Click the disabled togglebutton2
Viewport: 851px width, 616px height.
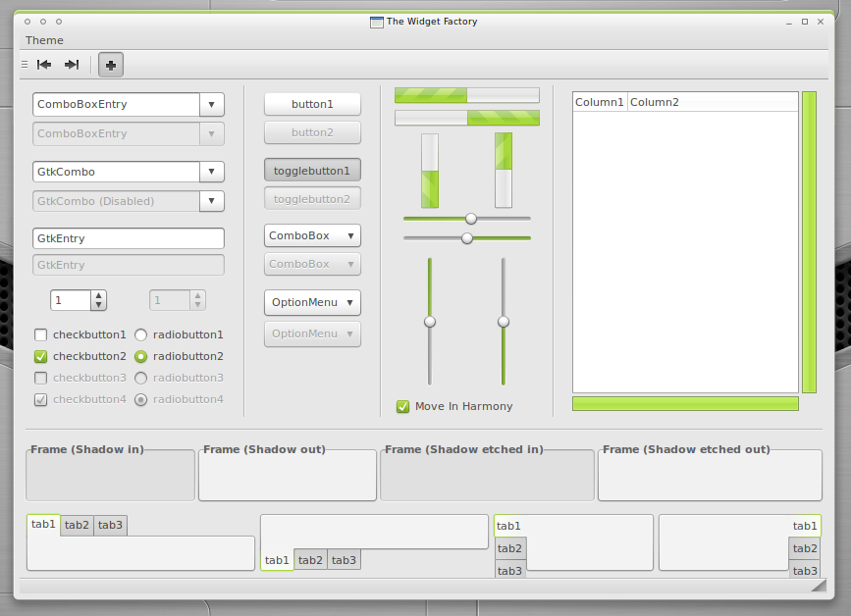312,199
